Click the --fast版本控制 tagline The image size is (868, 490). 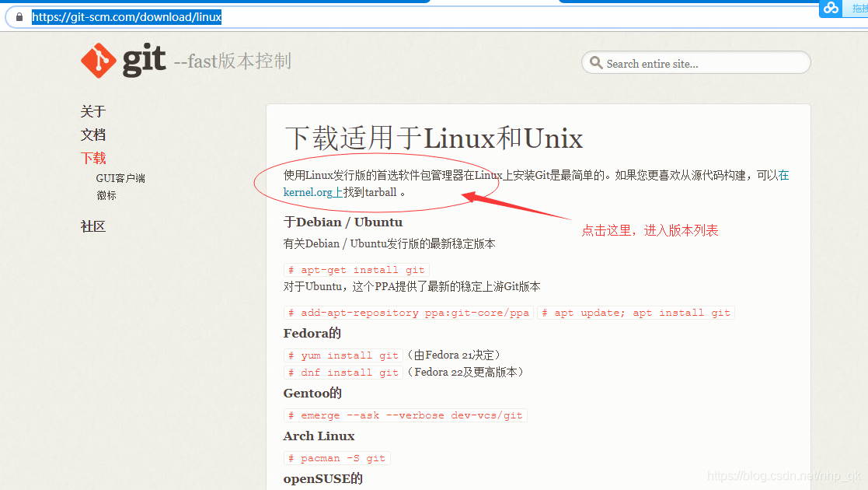tap(232, 61)
